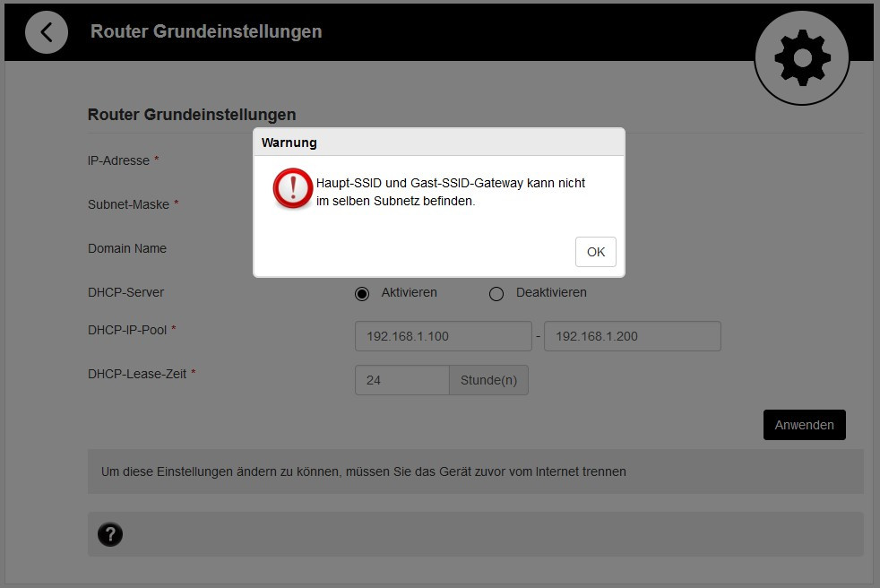Select the Deaktivieren DHCP radio button
The image size is (880, 588).
click(x=496, y=294)
